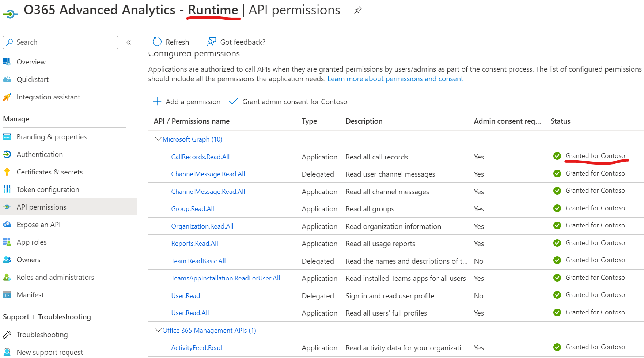Open the Overview page
The height and width of the screenshot is (358, 644).
[x=31, y=62]
